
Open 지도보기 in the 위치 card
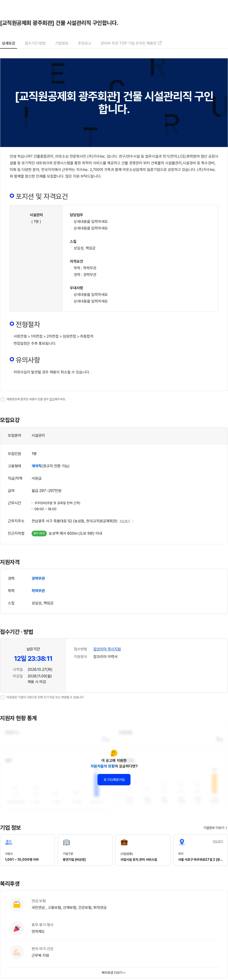click(218, 842)
